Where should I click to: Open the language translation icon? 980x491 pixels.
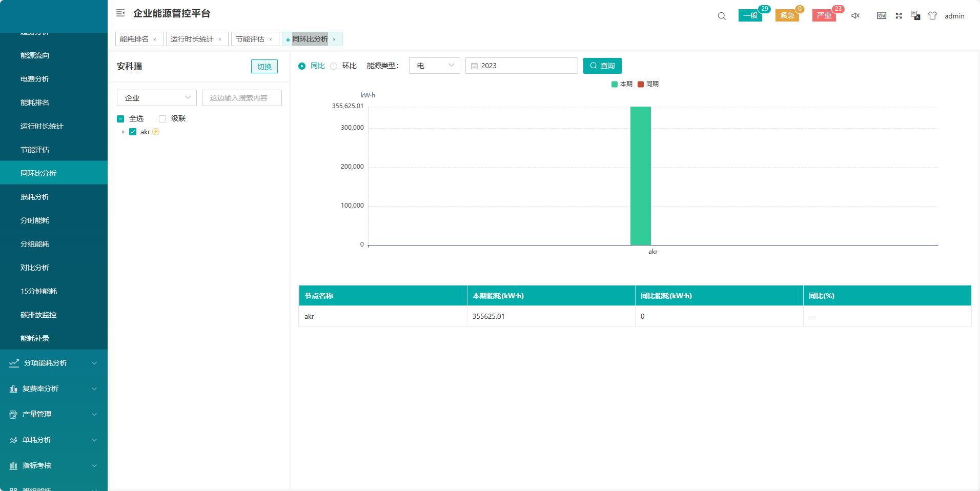[x=915, y=16]
